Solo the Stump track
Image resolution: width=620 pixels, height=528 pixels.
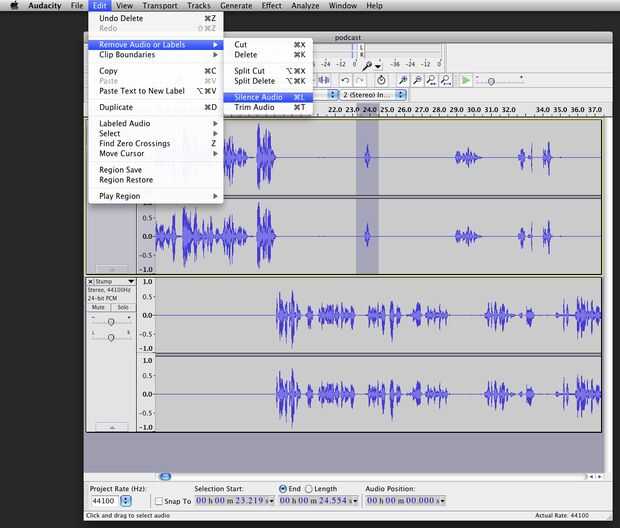point(123,307)
